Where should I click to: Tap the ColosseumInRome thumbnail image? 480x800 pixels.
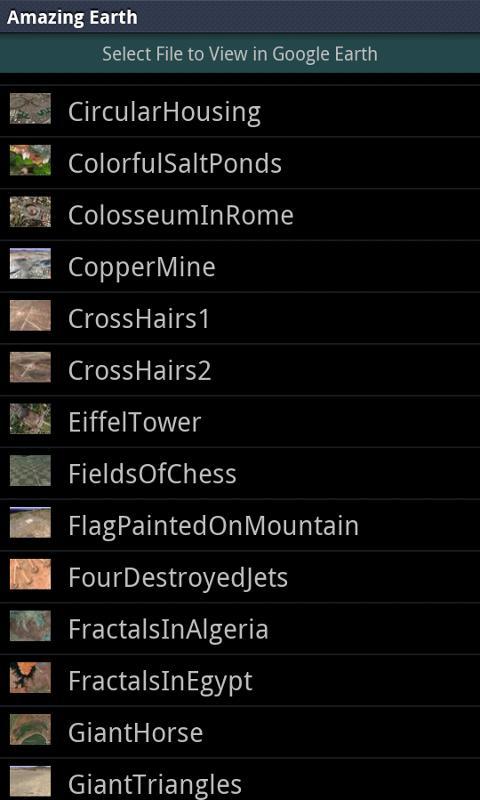tap(30, 212)
